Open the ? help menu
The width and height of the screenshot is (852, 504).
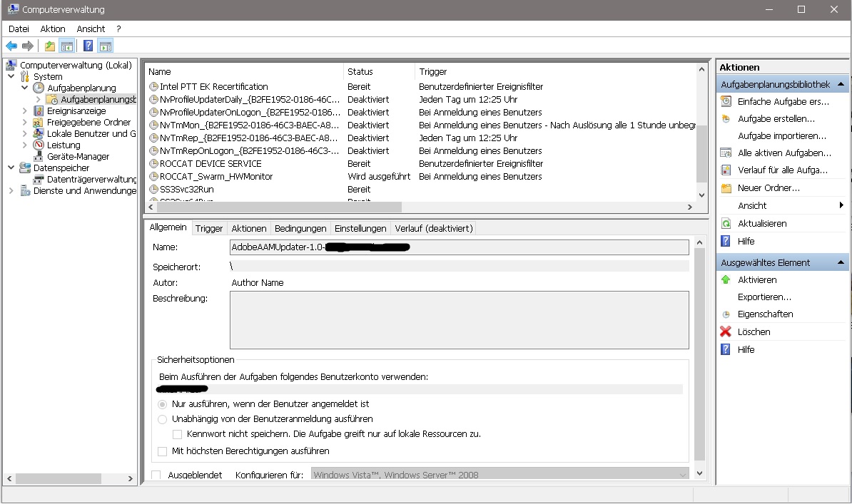(118, 29)
